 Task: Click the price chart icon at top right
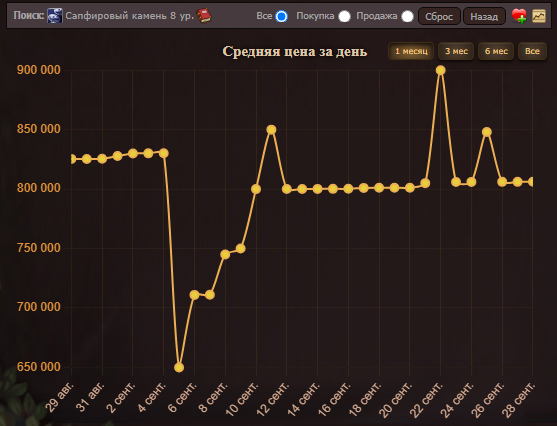tap(539, 16)
